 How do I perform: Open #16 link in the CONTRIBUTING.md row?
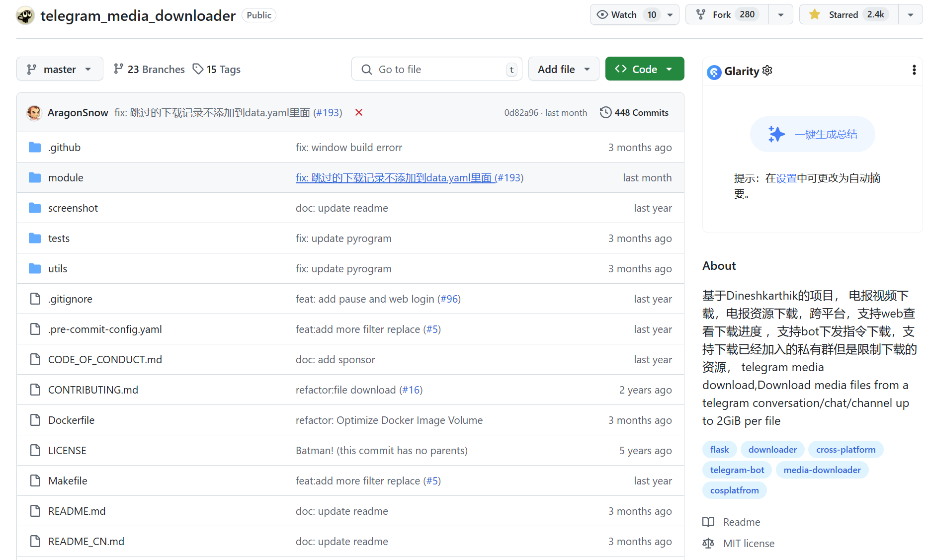(x=411, y=390)
